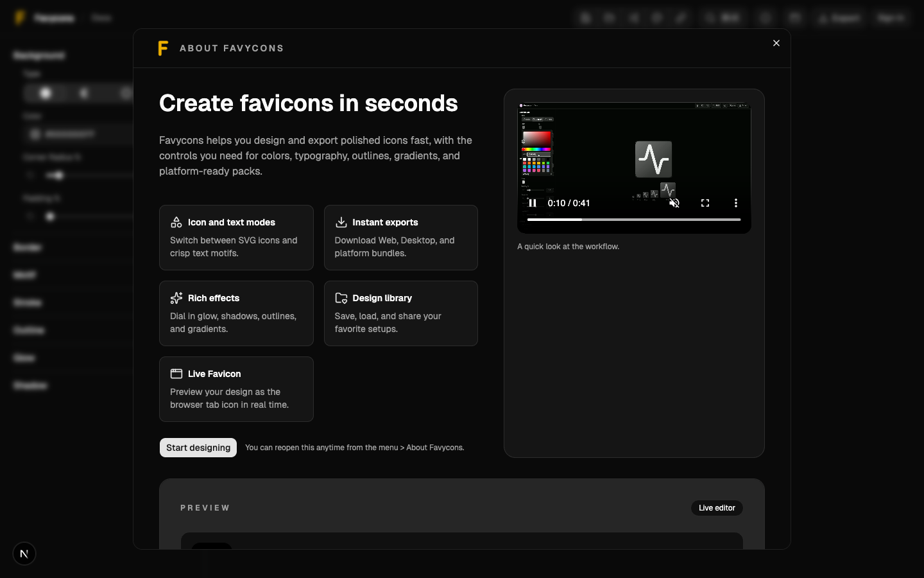Click the Icon and text modes shapes icon
The width and height of the screenshot is (924, 578).
(176, 222)
